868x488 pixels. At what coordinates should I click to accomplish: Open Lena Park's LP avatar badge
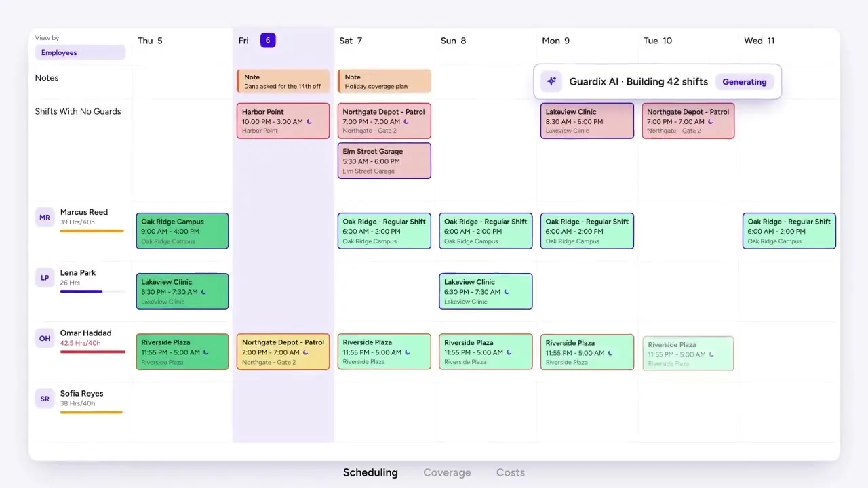(x=45, y=278)
